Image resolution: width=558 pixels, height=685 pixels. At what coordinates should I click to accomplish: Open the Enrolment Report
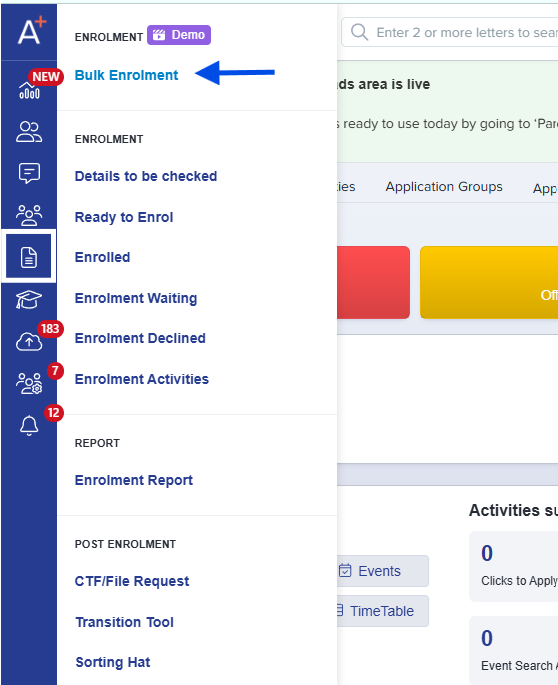pyautogui.click(x=134, y=480)
